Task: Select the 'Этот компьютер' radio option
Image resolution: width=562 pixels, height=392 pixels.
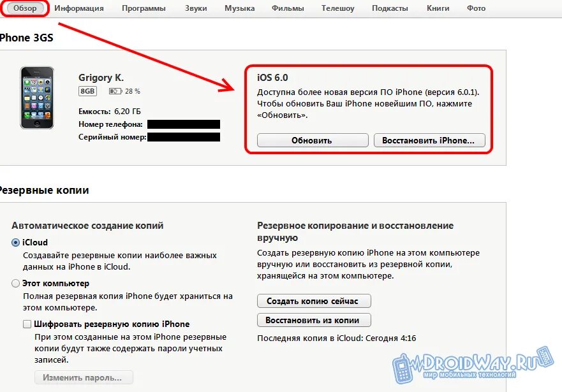Action: coord(15,284)
